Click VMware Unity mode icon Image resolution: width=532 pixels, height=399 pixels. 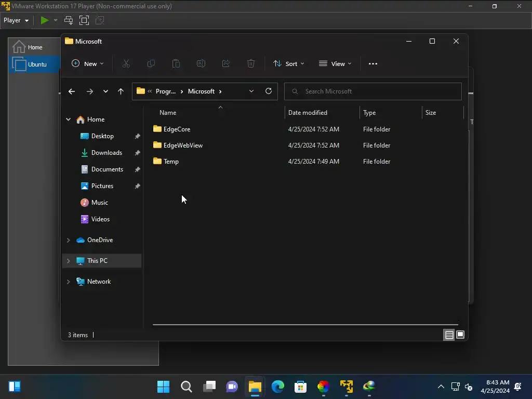100,20
